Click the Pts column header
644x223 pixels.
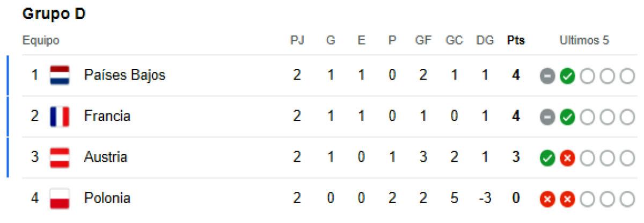pyautogui.click(x=516, y=41)
